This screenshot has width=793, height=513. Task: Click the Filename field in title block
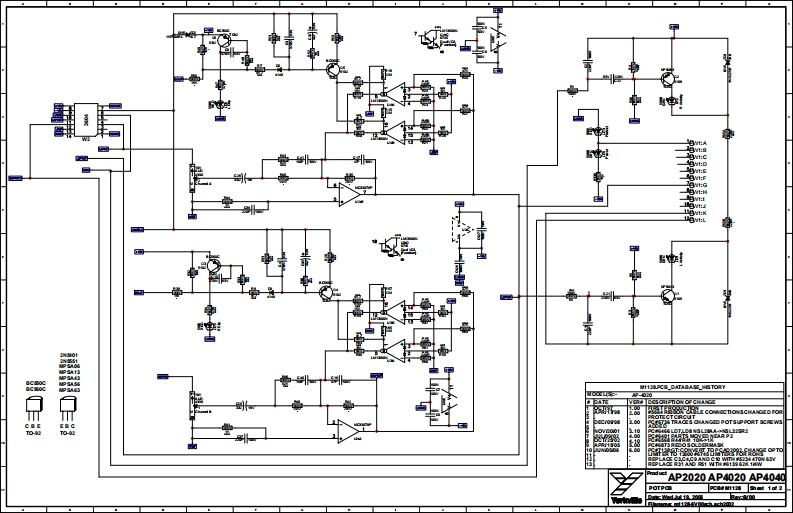[689, 505]
